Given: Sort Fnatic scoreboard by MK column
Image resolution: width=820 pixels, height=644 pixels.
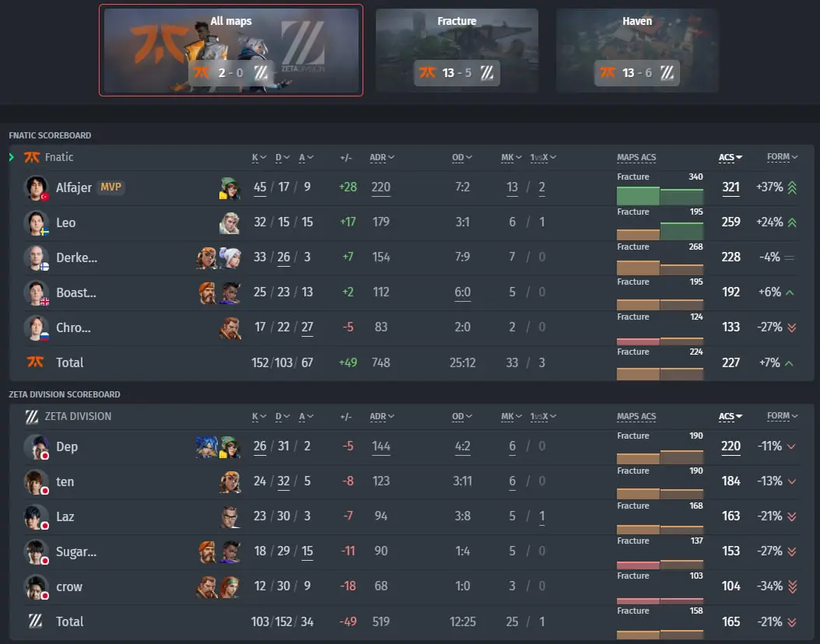Looking at the screenshot, I should tap(511, 157).
